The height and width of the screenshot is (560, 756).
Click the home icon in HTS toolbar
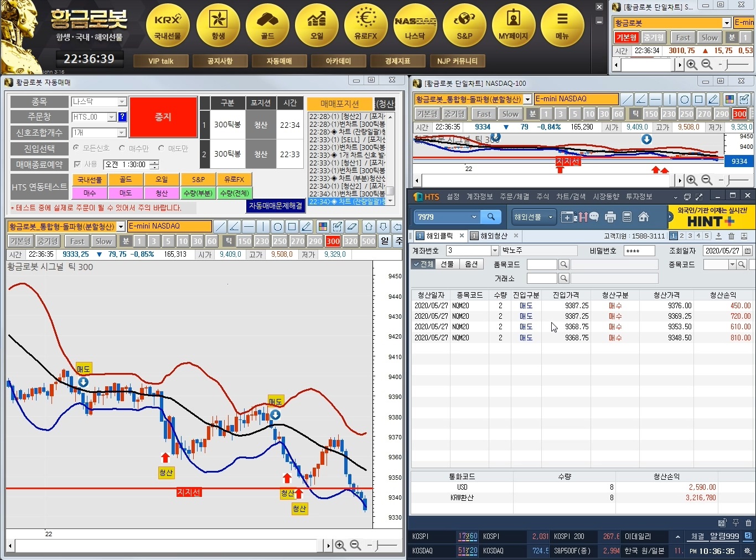pyautogui.click(x=644, y=217)
